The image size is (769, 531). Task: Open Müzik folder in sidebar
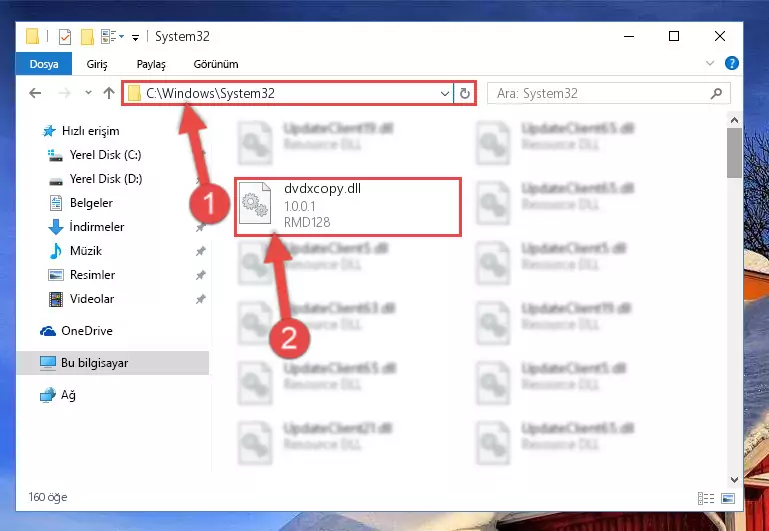(x=75, y=251)
